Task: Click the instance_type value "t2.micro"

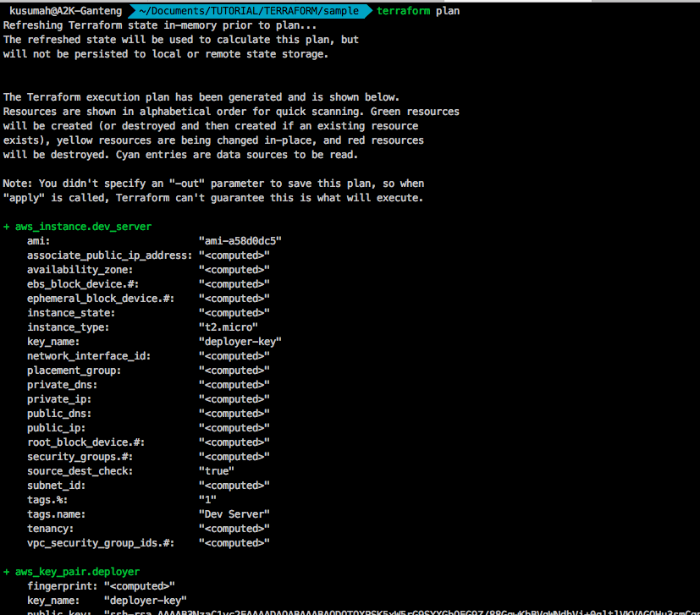Action: pos(228,327)
